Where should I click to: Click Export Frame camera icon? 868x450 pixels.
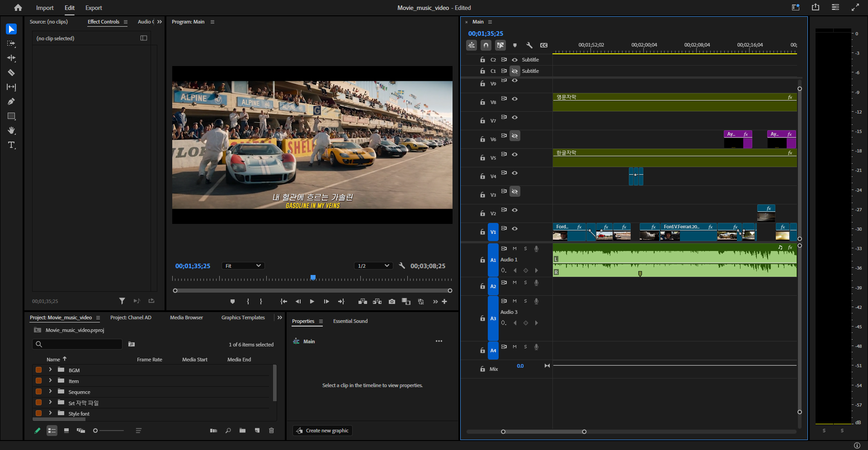point(392,302)
